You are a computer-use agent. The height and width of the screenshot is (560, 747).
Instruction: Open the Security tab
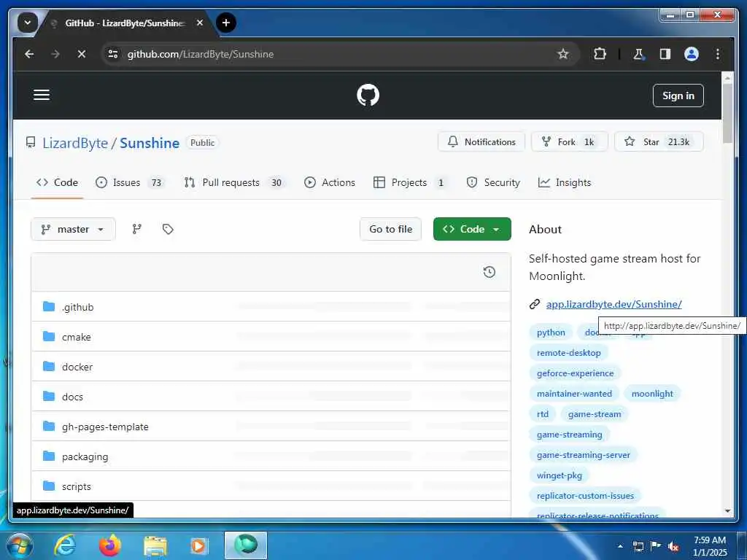(493, 182)
